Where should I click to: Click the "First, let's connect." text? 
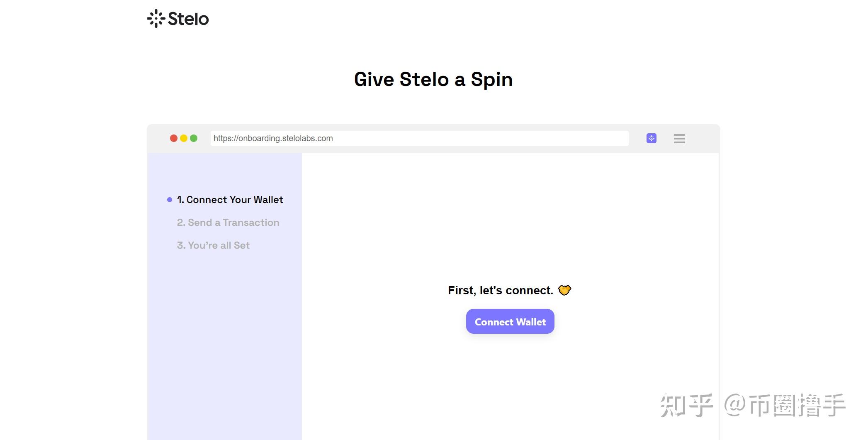click(x=500, y=290)
